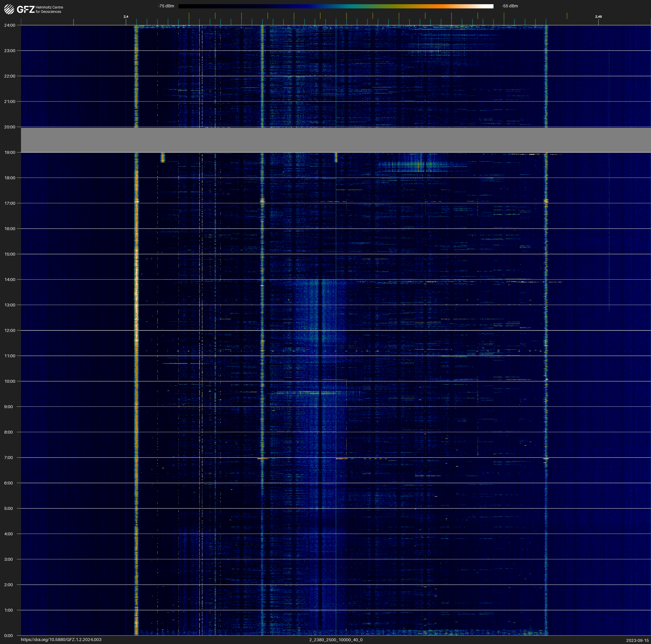Click the bold GFZ wordmark text
The width and height of the screenshot is (651, 644).
[26, 9]
